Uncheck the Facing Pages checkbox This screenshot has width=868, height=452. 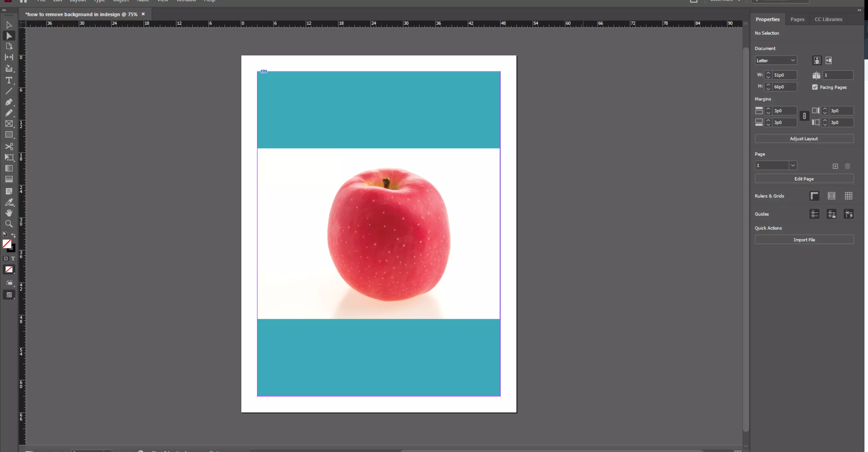pyautogui.click(x=815, y=87)
